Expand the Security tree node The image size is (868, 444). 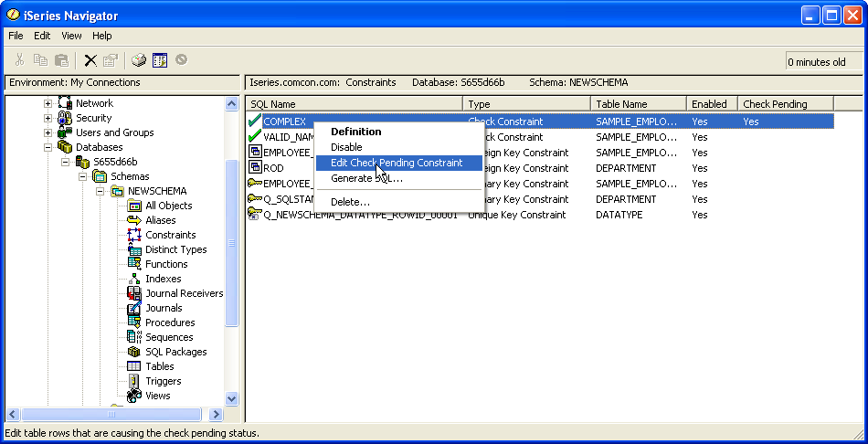point(48,118)
